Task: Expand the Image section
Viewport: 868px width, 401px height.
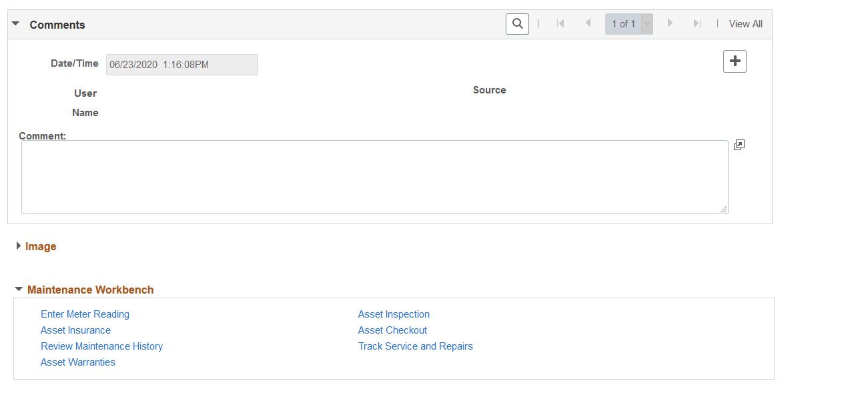Action: [x=19, y=246]
